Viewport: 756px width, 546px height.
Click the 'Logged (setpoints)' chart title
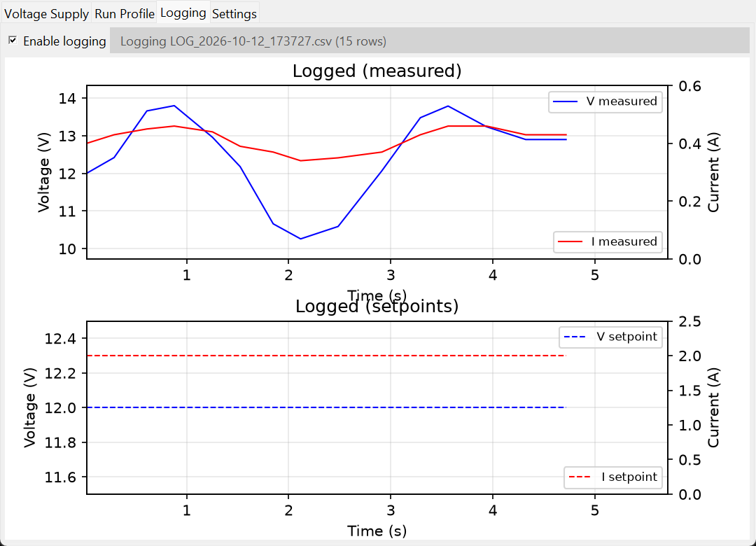[377, 307]
